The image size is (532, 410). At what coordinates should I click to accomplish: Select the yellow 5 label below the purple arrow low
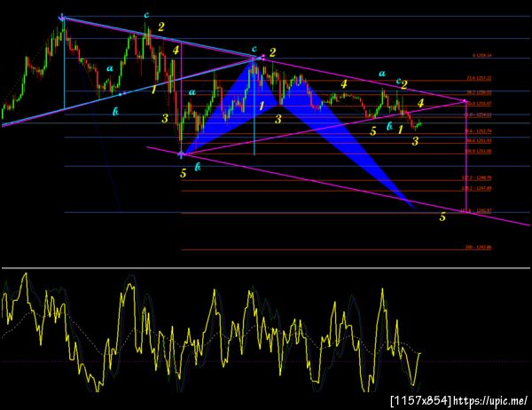coord(184,173)
